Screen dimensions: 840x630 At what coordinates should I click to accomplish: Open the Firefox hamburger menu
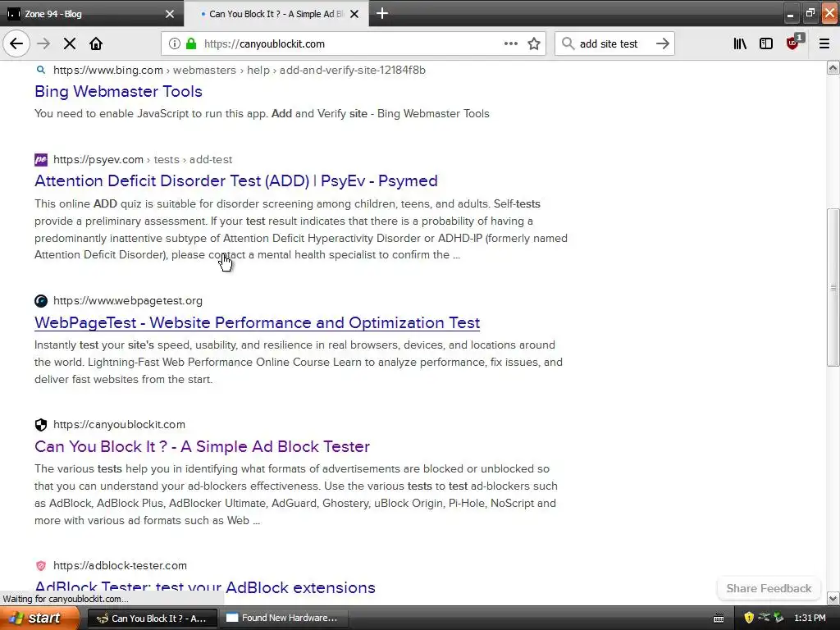click(x=824, y=44)
